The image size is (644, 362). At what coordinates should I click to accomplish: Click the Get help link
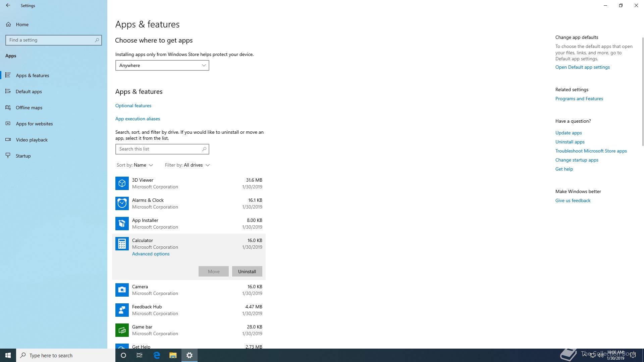tap(564, 169)
